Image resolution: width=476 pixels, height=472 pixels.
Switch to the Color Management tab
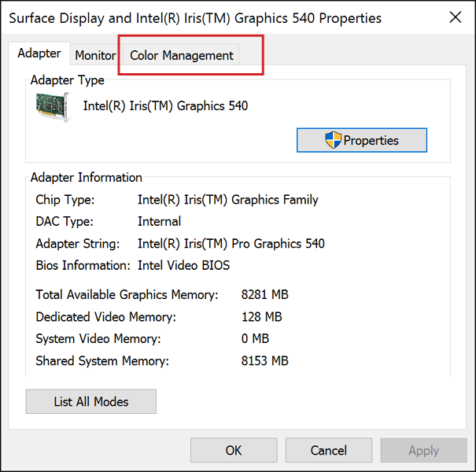[x=182, y=55]
